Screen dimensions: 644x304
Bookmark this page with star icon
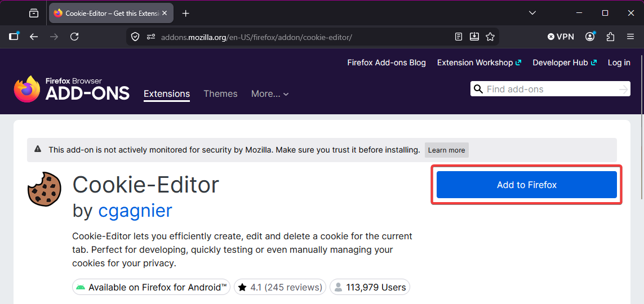click(x=490, y=37)
